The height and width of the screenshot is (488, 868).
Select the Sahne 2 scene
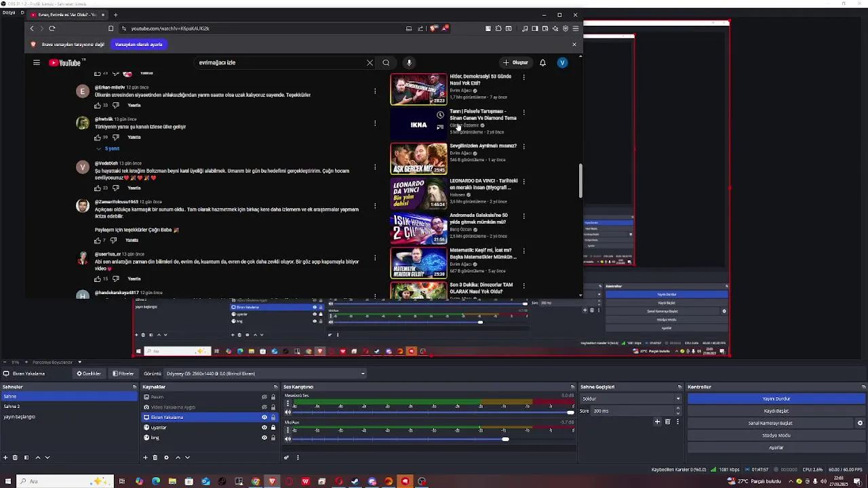pyautogui.click(x=68, y=407)
